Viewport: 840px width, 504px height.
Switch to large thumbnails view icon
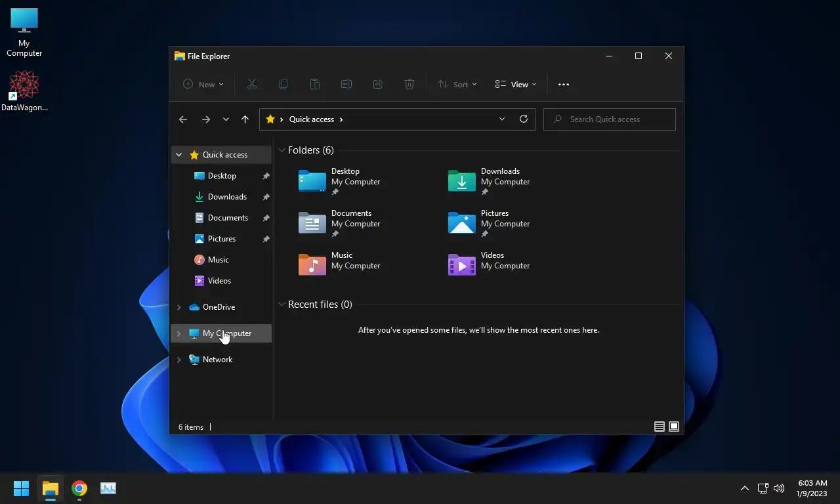click(x=674, y=427)
